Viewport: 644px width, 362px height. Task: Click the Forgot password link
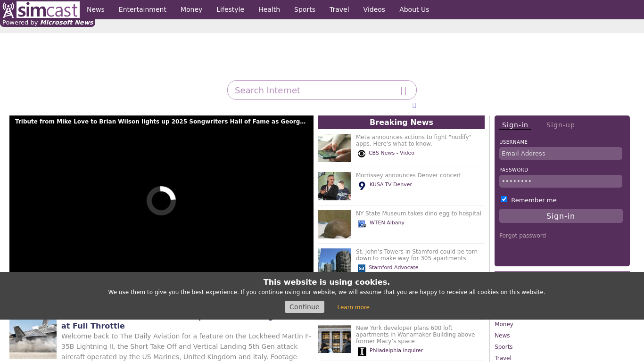522,236
